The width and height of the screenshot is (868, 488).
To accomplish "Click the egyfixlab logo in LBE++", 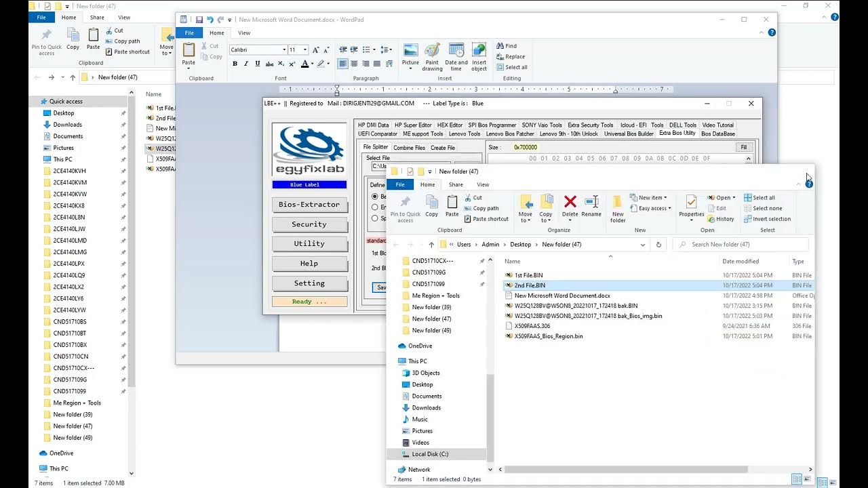I will click(x=309, y=150).
